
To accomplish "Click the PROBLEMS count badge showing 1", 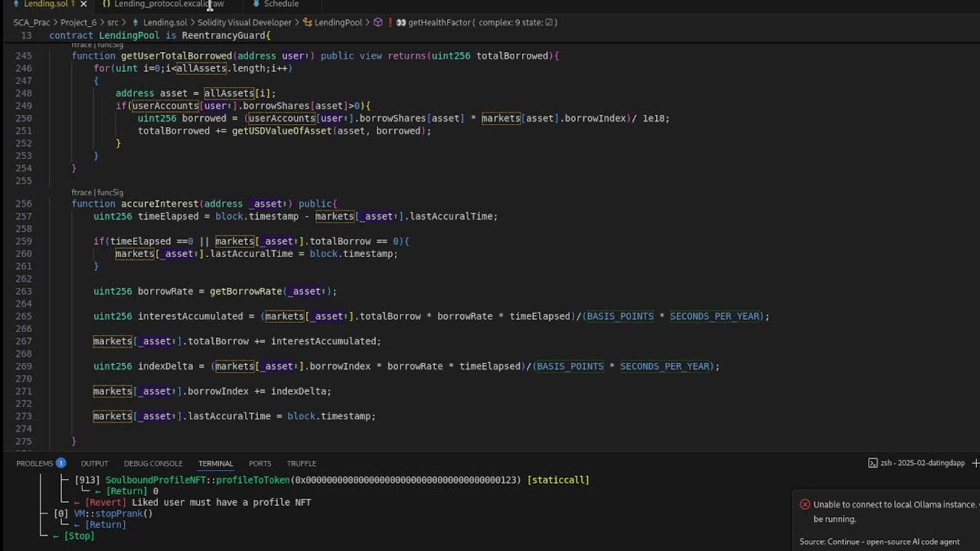I will click(x=60, y=463).
